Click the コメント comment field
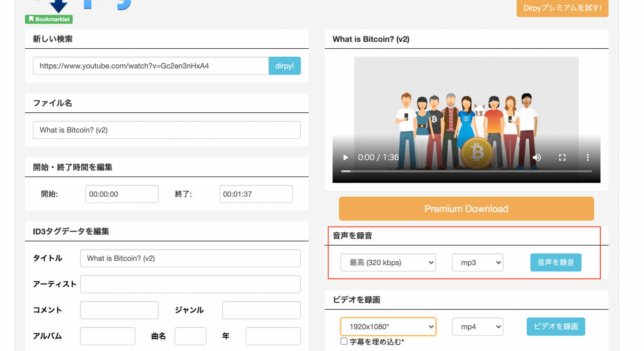The height and width of the screenshot is (351, 644). 119,310
